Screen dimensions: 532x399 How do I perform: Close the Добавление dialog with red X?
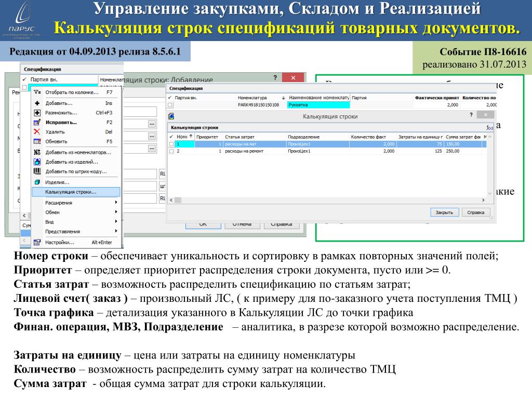point(293,78)
